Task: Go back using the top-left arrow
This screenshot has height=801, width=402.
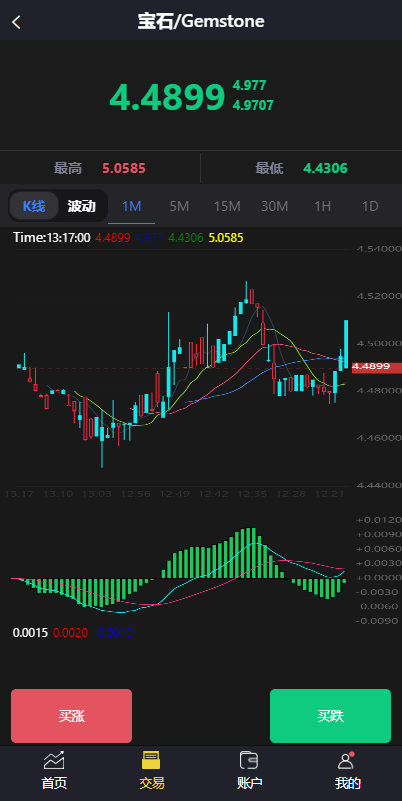Action: [x=16, y=22]
